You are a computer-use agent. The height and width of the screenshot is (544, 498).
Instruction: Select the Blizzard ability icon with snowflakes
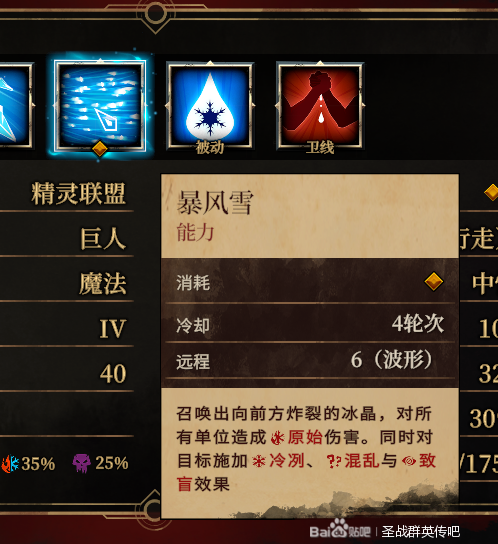[100, 106]
